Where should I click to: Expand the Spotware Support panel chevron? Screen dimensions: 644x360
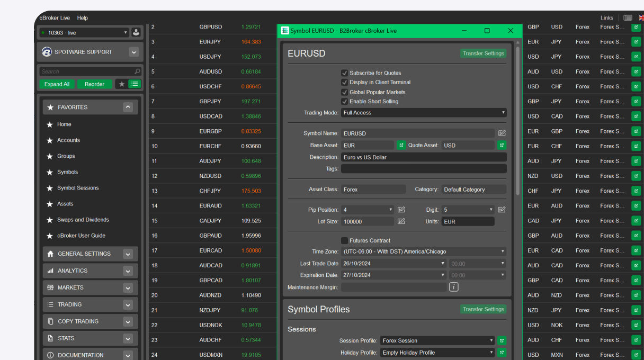point(134,52)
